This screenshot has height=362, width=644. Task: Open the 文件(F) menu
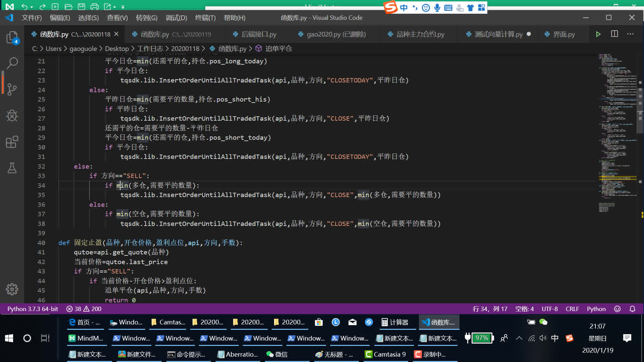(32, 18)
